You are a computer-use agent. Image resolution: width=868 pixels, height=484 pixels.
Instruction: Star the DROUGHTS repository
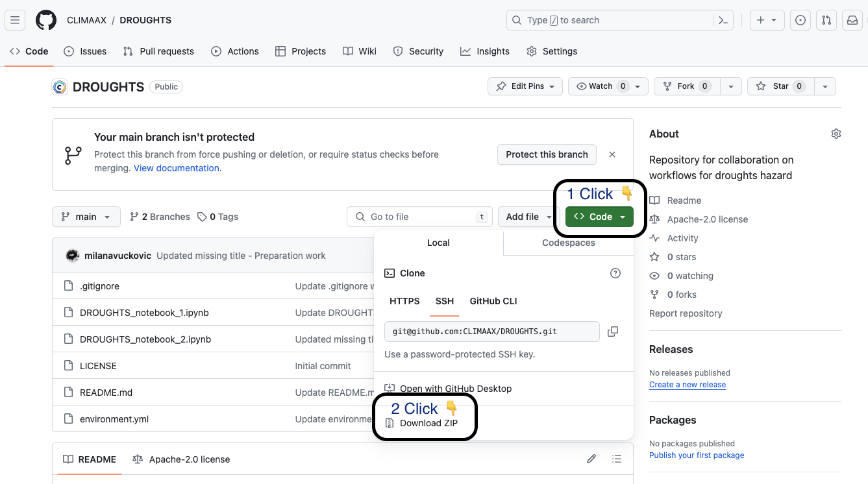tap(781, 86)
